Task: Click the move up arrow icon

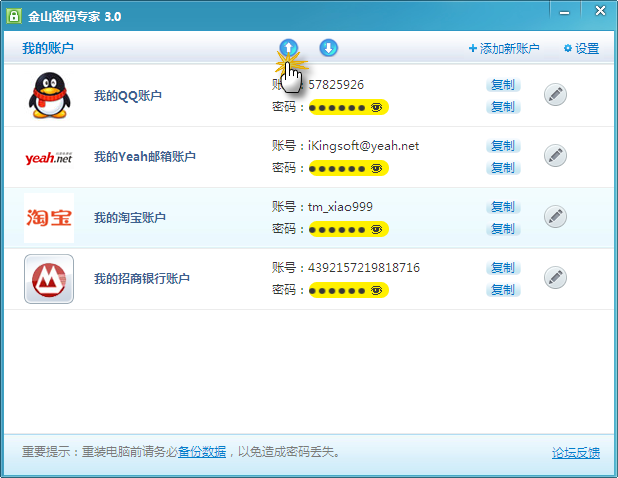Action: [288, 48]
